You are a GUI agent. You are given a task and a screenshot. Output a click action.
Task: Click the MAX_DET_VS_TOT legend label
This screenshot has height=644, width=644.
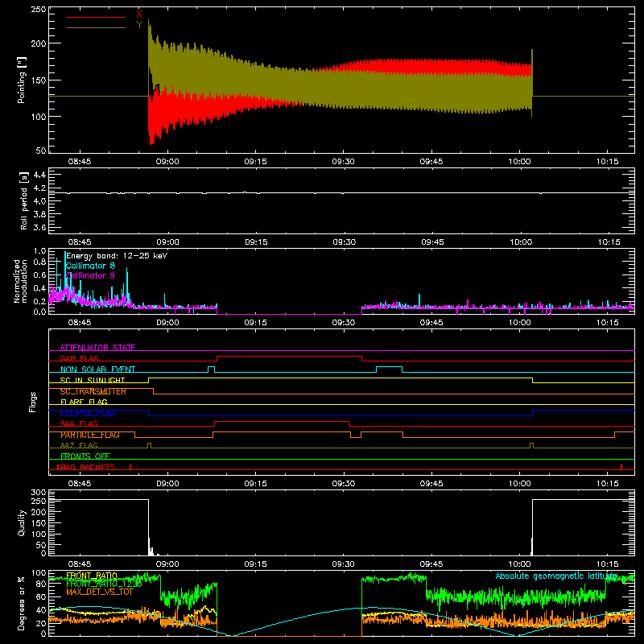click(x=100, y=592)
